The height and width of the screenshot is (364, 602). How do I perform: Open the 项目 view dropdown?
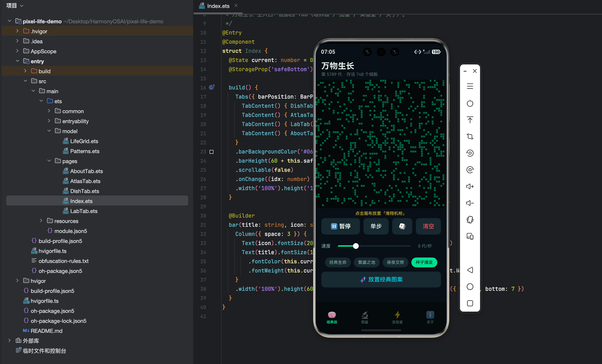point(15,6)
